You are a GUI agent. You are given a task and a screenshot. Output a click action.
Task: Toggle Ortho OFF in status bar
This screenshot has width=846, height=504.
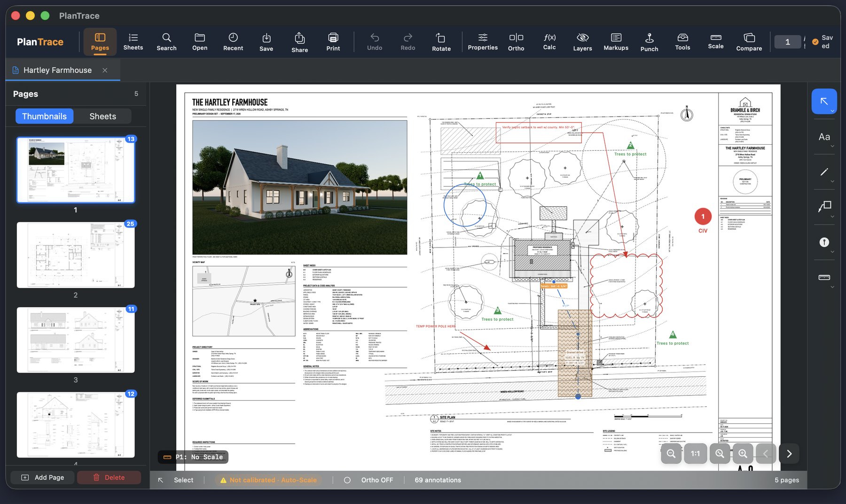(368, 480)
